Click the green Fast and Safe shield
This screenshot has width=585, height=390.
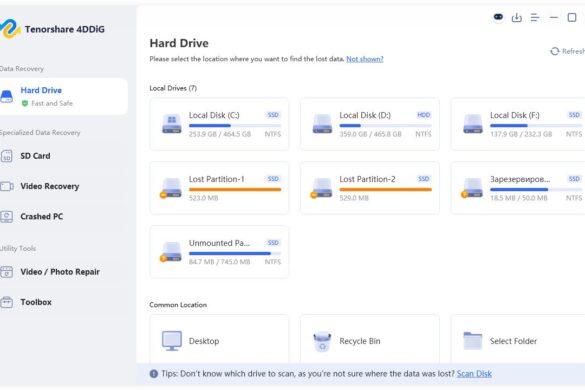pos(25,103)
